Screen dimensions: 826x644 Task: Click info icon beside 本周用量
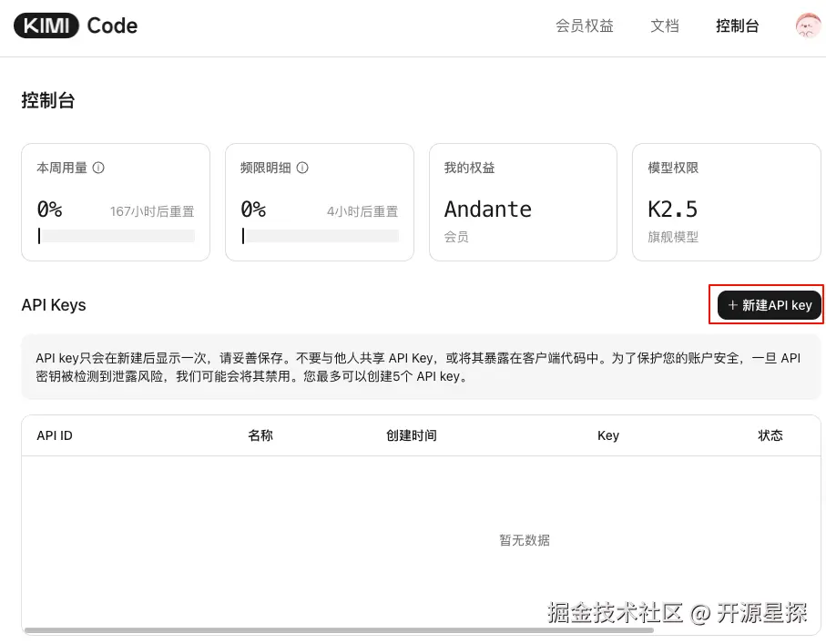tap(98, 168)
